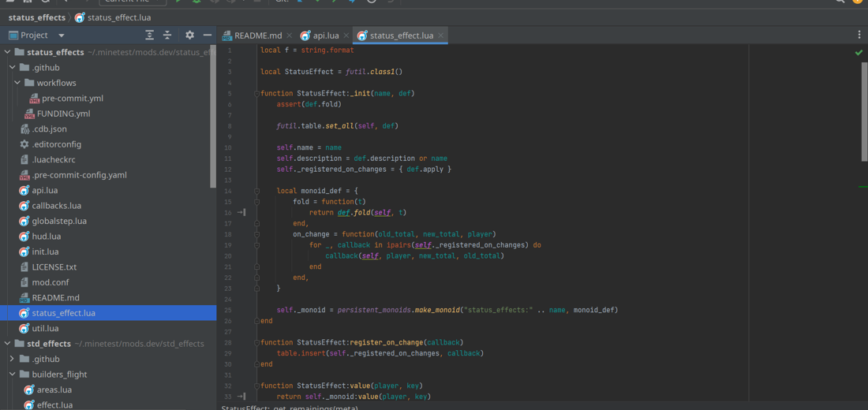
Task: Collapse the builders_flight folder
Action: pos(13,375)
